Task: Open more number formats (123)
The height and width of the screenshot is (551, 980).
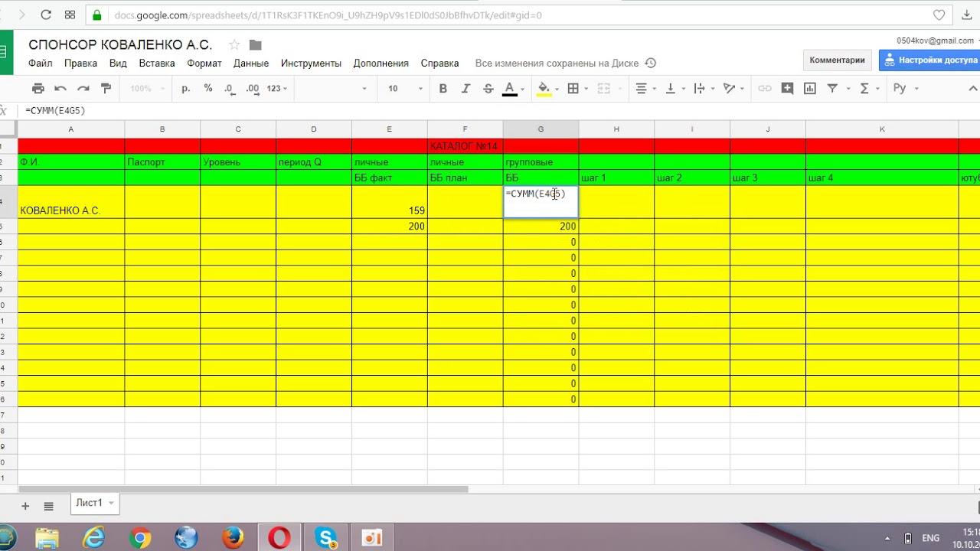Action: [276, 89]
